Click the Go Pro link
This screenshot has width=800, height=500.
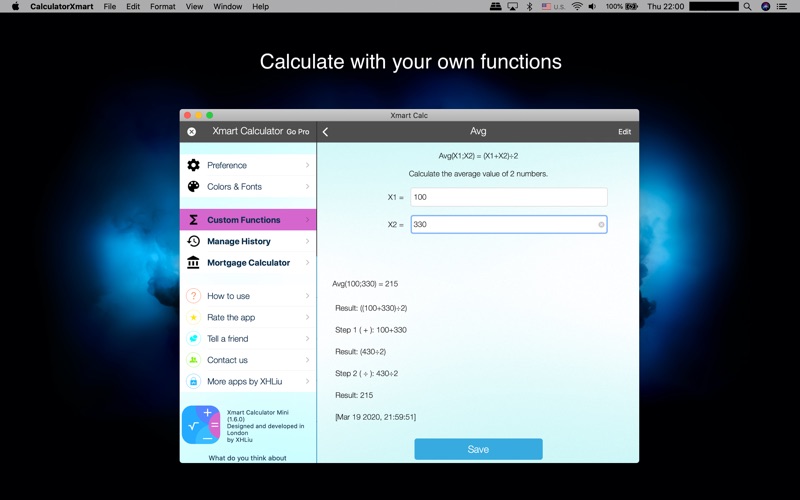coord(298,132)
